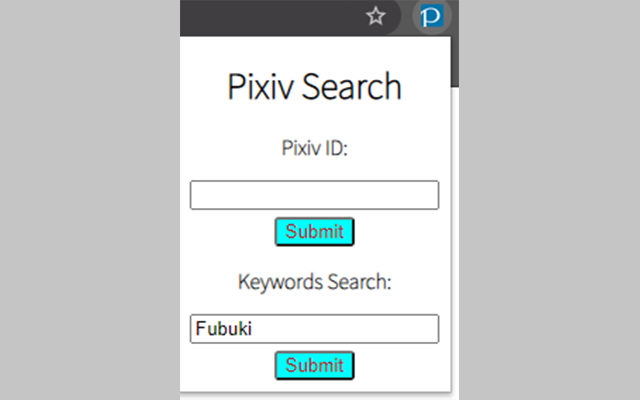640x400 pixels.
Task: Click the bookmark star icon
Action: click(x=375, y=16)
